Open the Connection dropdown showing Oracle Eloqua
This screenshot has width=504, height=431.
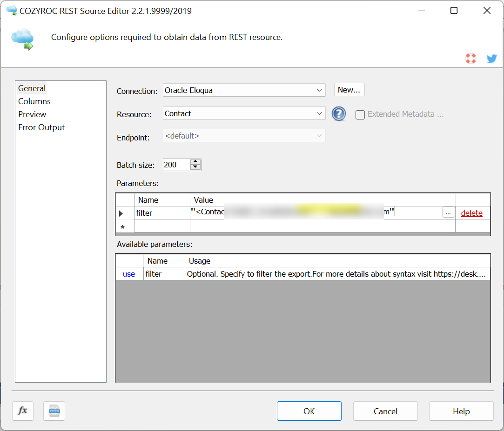click(x=244, y=90)
